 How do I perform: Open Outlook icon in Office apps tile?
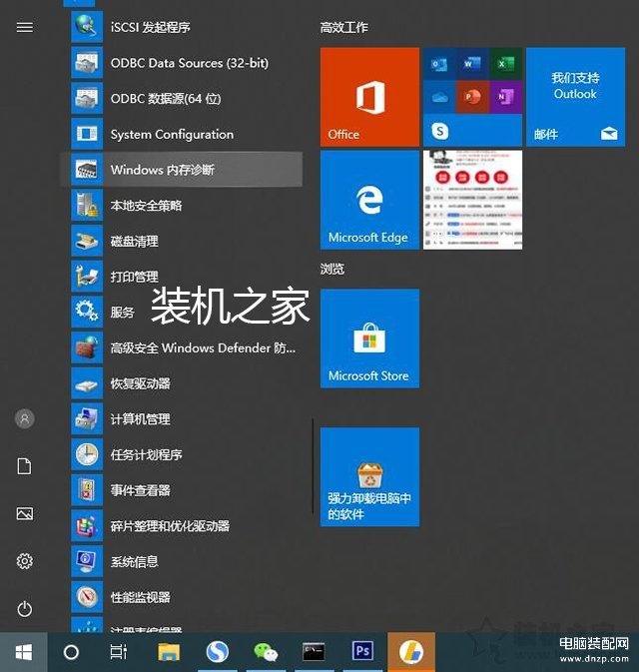point(439,64)
